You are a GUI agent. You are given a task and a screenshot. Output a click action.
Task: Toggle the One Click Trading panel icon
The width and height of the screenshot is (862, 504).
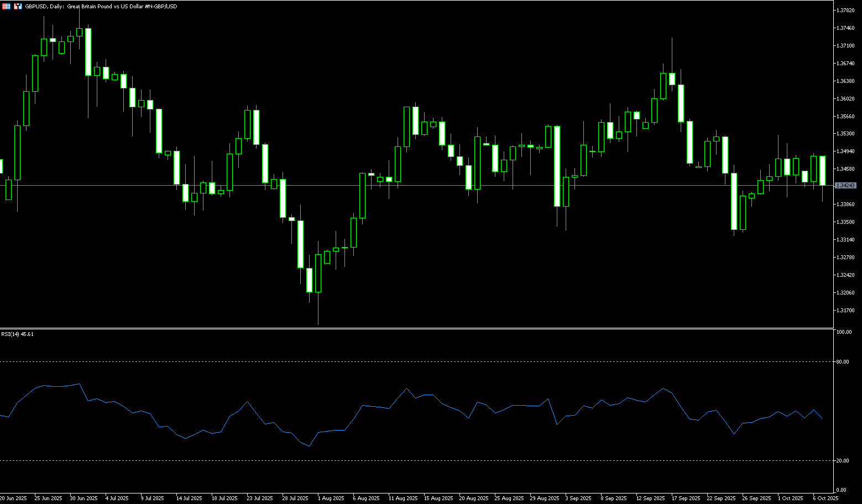pyautogui.click(x=18, y=6)
